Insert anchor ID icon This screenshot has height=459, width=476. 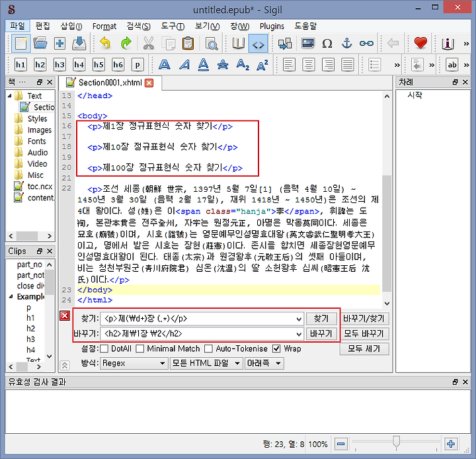tap(346, 44)
